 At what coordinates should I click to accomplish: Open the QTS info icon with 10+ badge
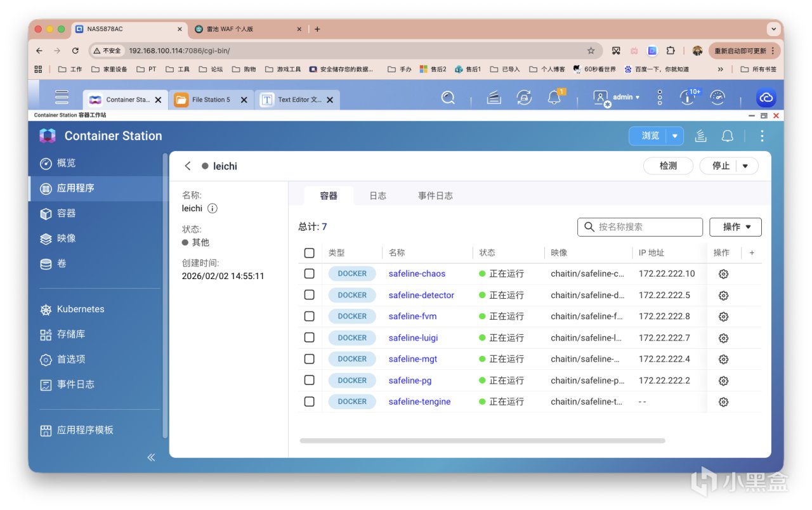(x=687, y=97)
